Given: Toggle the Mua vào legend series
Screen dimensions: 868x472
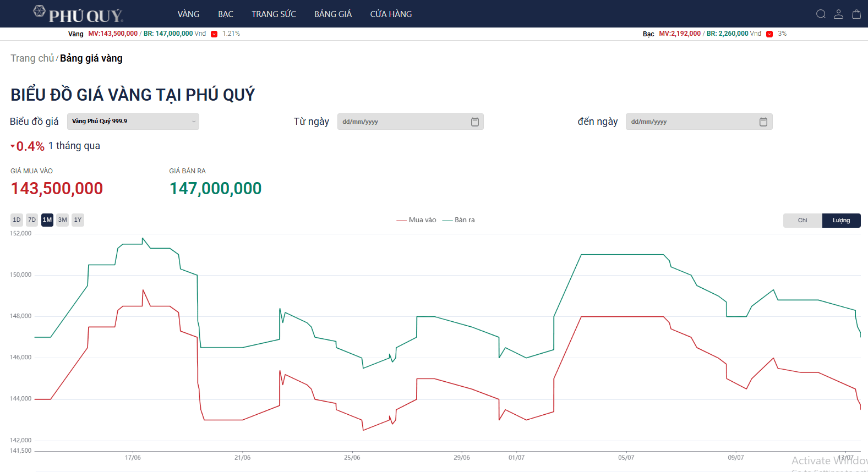Looking at the screenshot, I should pyautogui.click(x=416, y=220).
